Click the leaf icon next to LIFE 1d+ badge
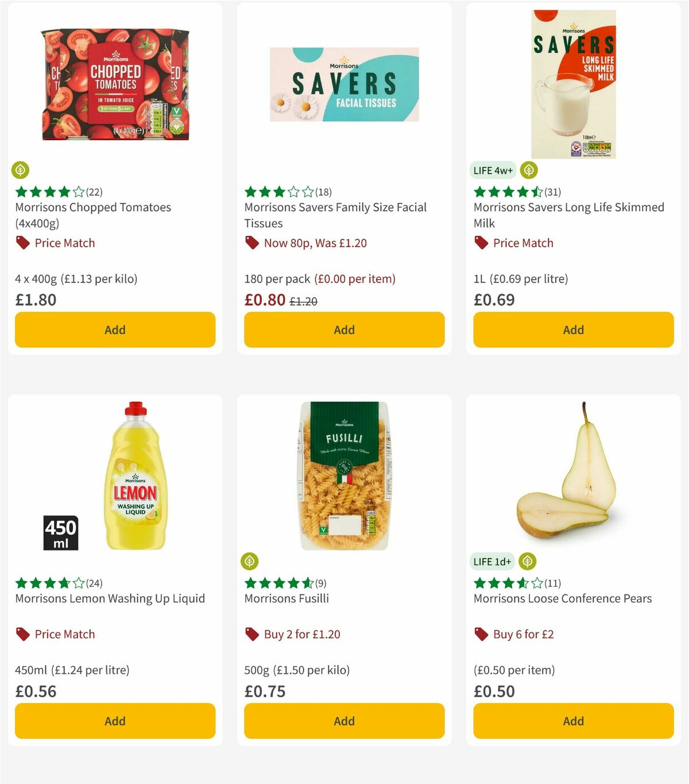The image size is (689, 784). click(528, 562)
